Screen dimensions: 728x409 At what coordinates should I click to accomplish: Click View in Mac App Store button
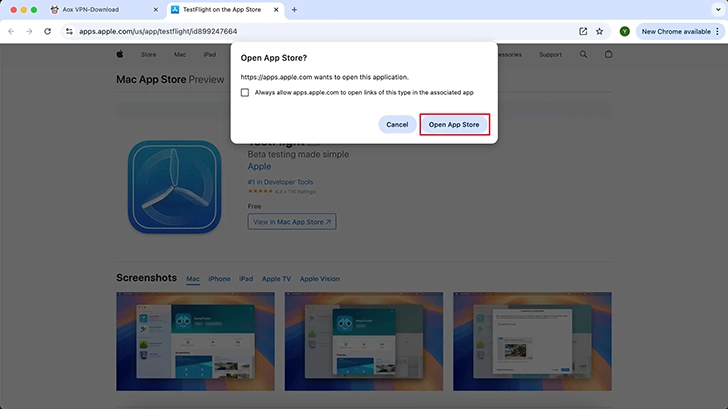pyautogui.click(x=292, y=222)
